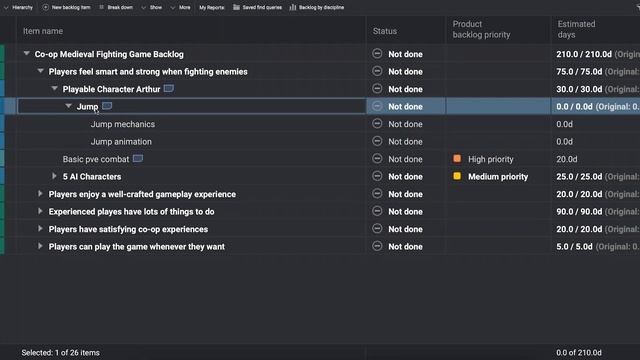Open the More dropdown menu

click(x=180, y=7)
